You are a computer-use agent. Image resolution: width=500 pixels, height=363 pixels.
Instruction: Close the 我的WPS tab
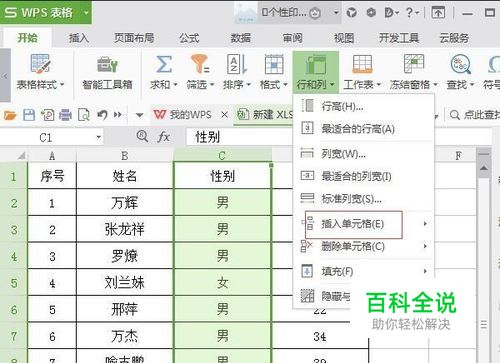click(225, 115)
